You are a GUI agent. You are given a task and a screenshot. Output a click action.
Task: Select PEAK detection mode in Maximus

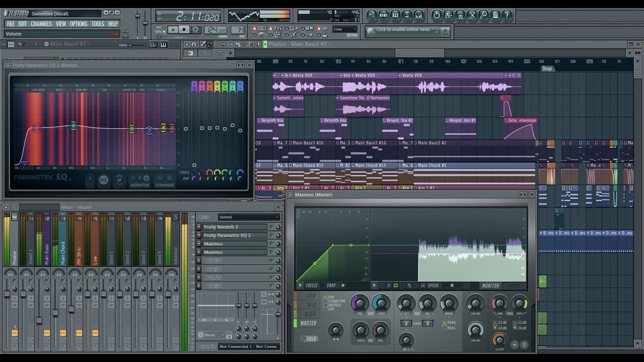(x=450, y=323)
